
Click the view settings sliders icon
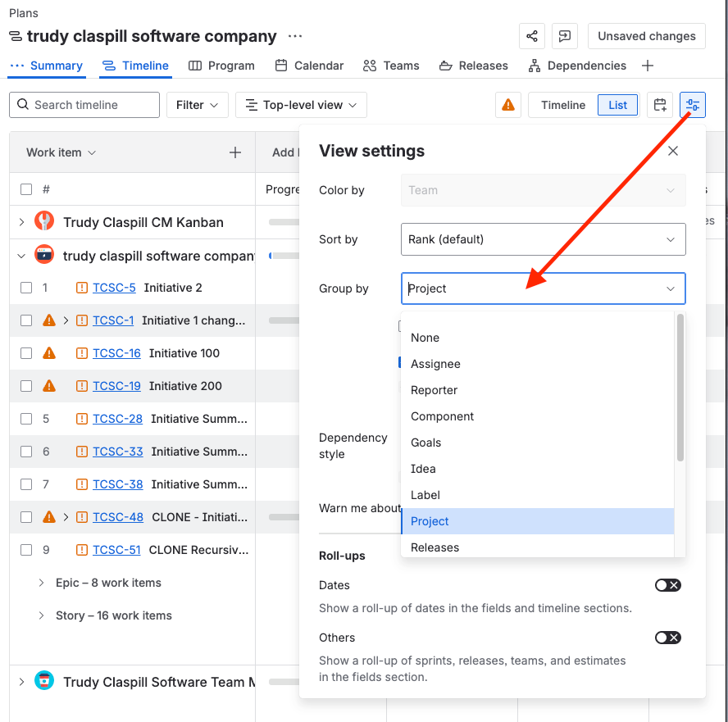693,105
